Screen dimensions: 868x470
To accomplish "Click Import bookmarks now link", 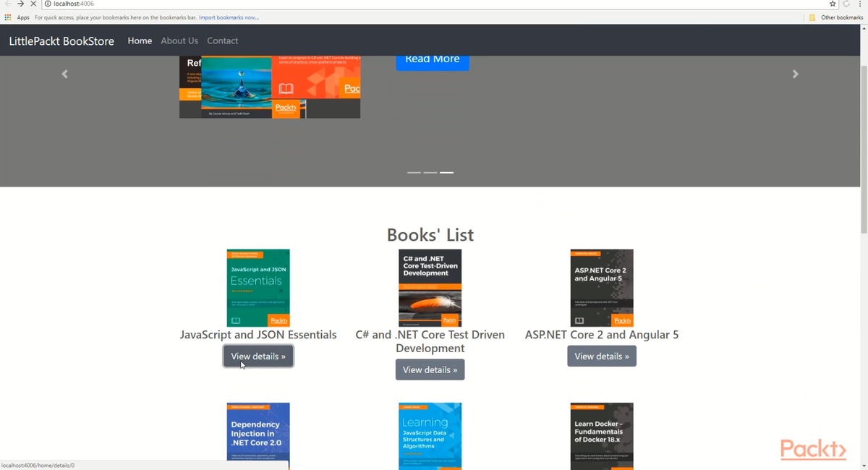I will click(229, 17).
